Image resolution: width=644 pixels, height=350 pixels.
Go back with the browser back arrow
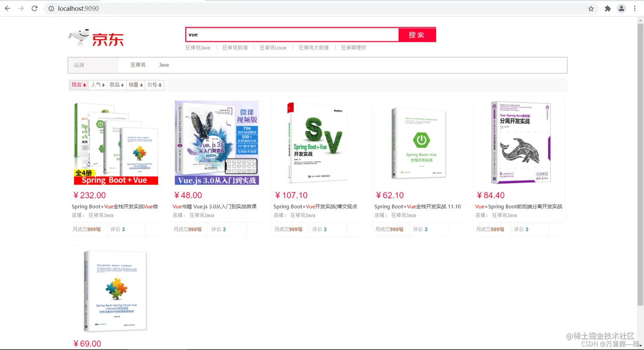7,9
